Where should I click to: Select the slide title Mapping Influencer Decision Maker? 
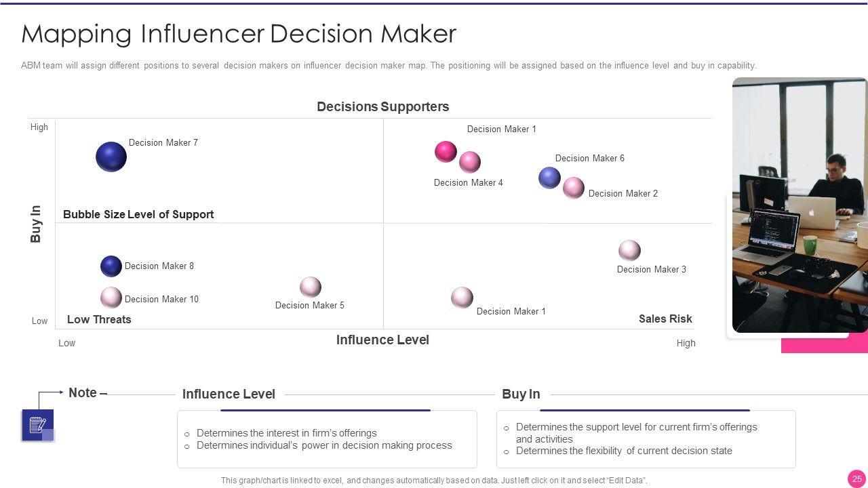[x=239, y=33]
